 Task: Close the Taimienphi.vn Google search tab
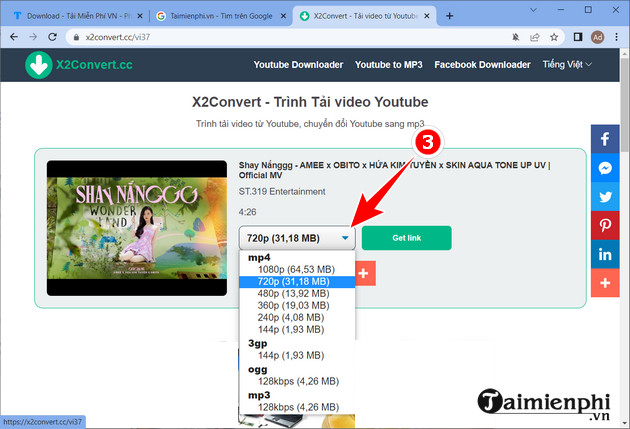(283, 16)
